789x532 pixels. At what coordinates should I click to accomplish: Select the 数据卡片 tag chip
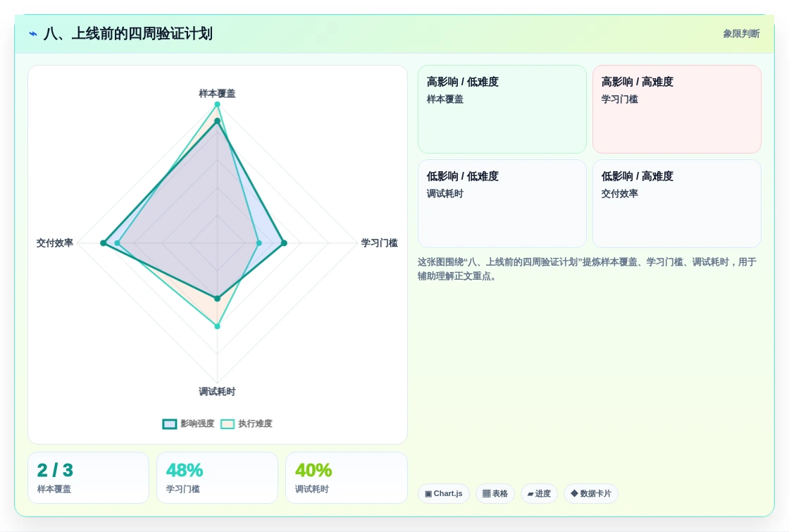coord(591,494)
